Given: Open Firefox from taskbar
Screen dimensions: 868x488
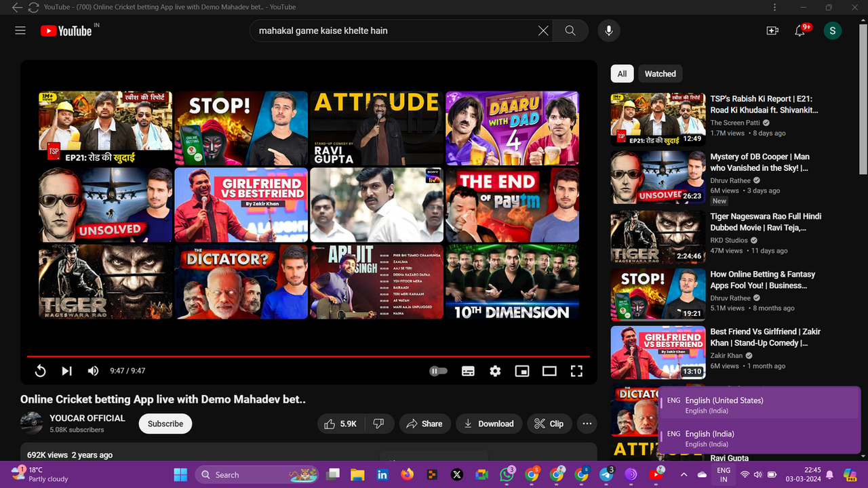Looking at the screenshot, I should click(407, 474).
